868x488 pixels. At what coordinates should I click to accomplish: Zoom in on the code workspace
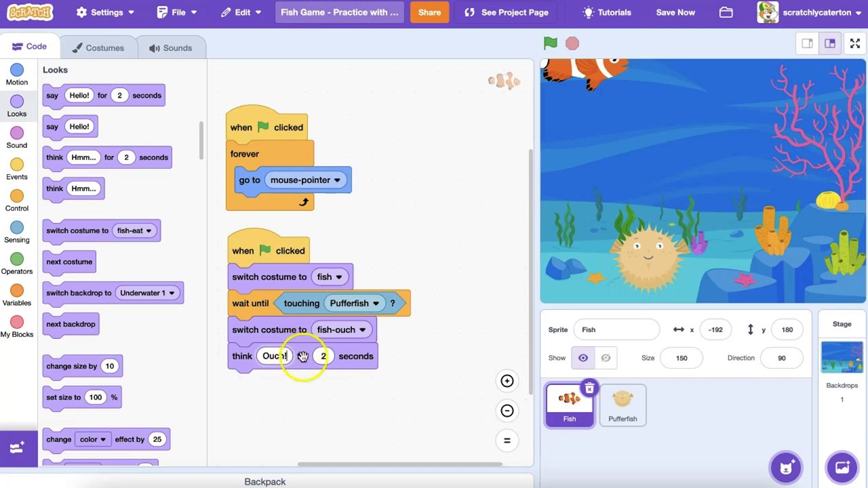point(507,381)
